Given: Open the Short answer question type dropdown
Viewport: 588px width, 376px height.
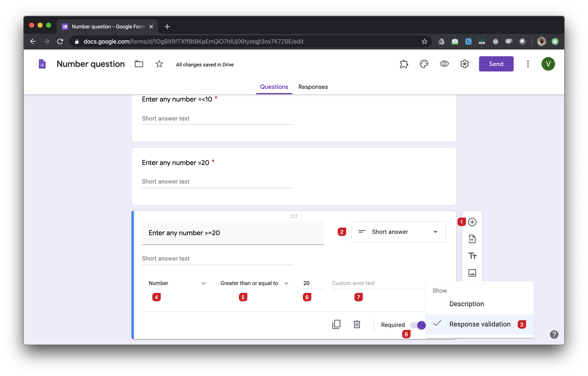Looking at the screenshot, I should 398,232.
